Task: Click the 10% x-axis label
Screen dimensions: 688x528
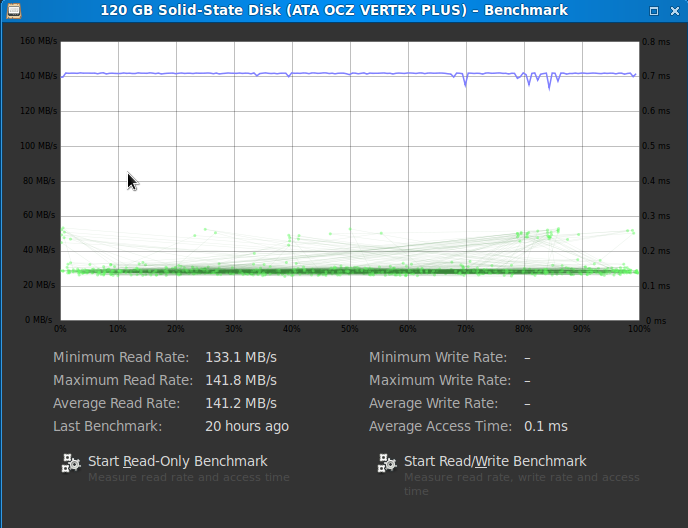Action: (118, 329)
